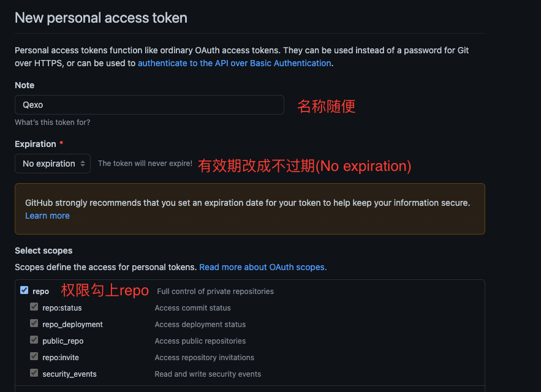Click the Note input field containing Qexo
The height and width of the screenshot is (392, 541).
[x=149, y=105]
